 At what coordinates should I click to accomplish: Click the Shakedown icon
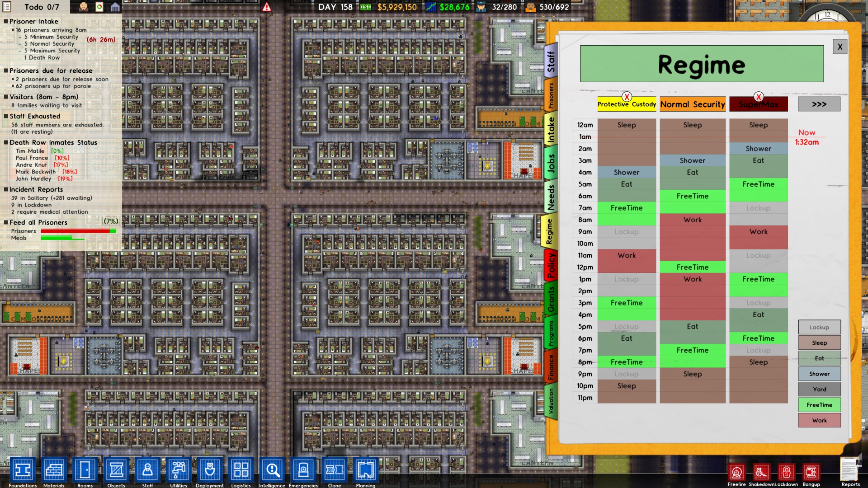(x=761, y=473)
